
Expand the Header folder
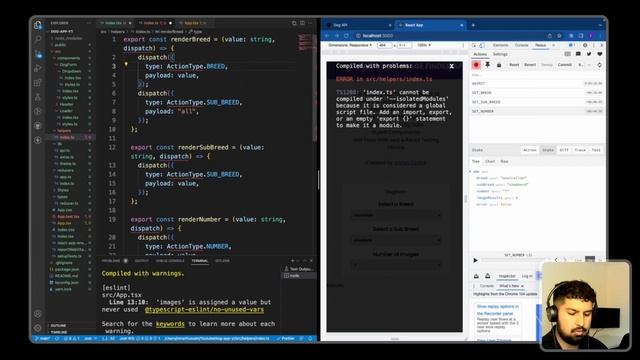pyautogui.click(x=66, y=104)
